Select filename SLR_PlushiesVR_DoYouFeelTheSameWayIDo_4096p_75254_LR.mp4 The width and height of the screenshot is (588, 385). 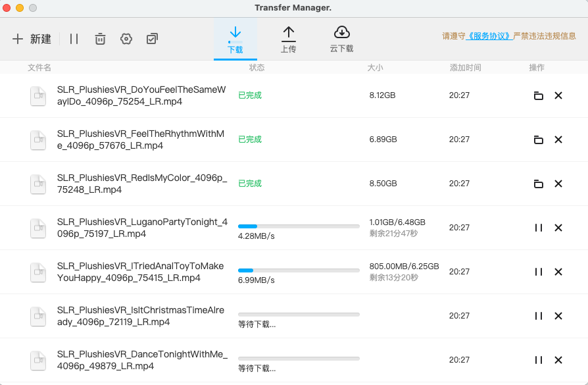coord(141,95)
